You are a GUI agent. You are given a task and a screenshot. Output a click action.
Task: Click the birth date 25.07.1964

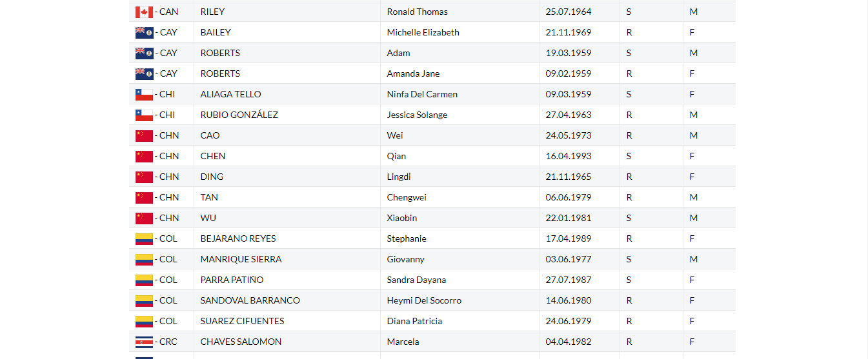tap(568, 12)
